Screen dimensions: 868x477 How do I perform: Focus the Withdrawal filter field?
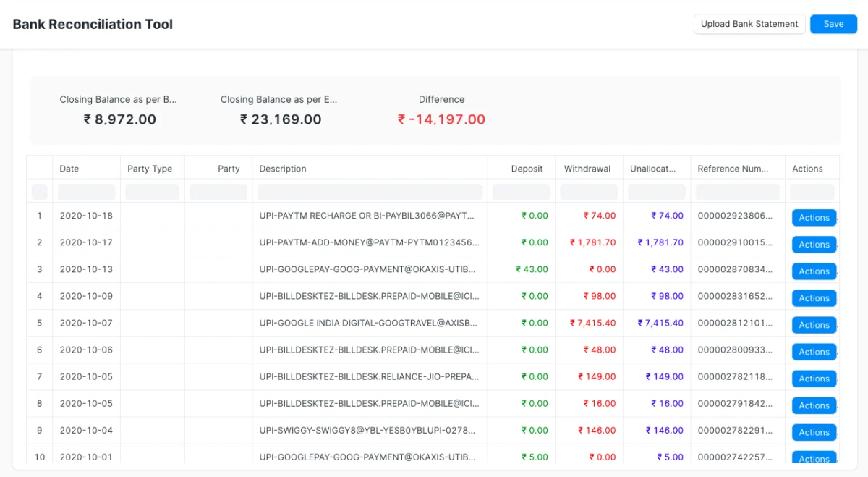tap(589, 192)
